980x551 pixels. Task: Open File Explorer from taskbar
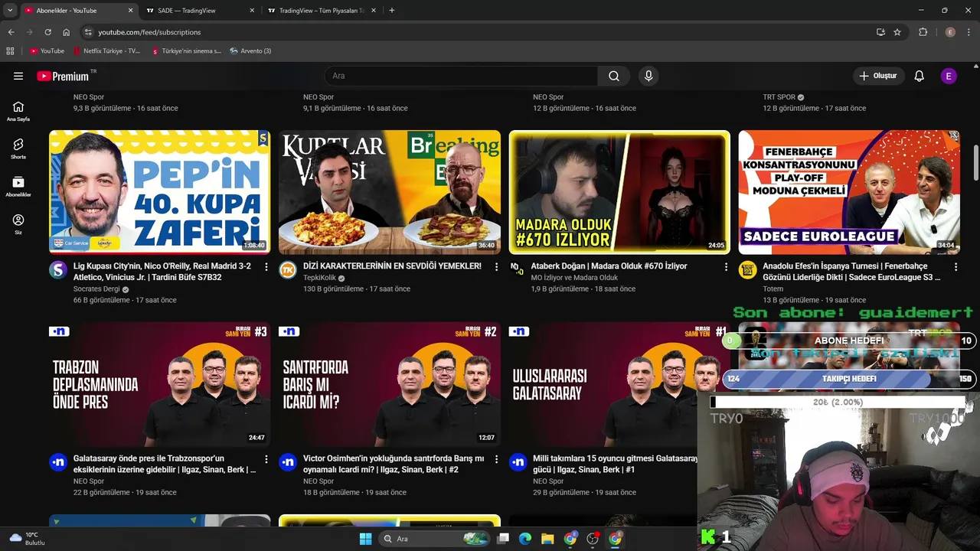(x=547, y=539)
